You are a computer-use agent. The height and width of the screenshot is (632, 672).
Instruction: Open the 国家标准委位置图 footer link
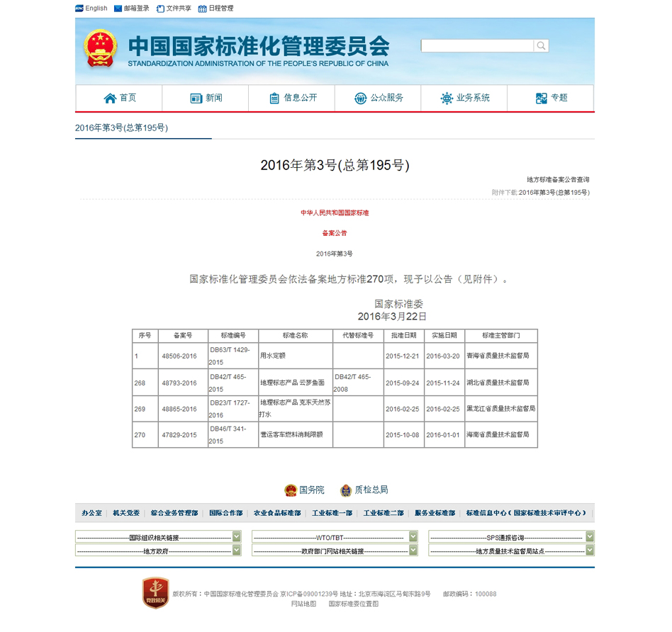(x=354, y=604)
